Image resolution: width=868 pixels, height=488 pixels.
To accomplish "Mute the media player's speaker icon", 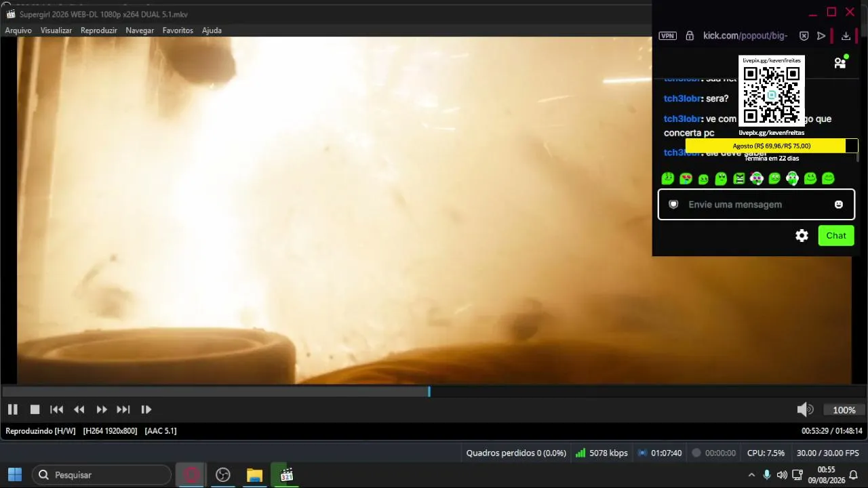I will point(805,409).
